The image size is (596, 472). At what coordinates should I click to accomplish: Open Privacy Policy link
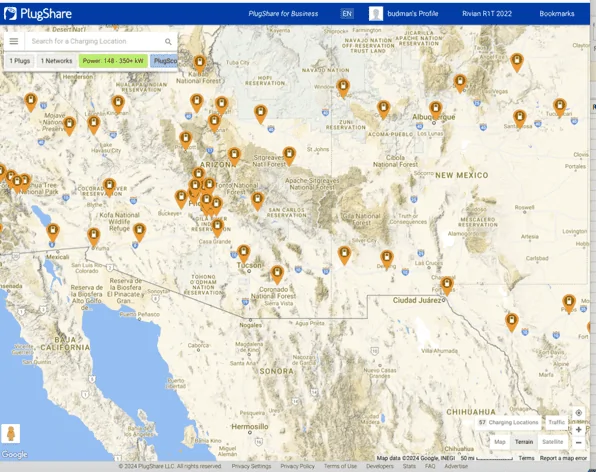point(298,466)
